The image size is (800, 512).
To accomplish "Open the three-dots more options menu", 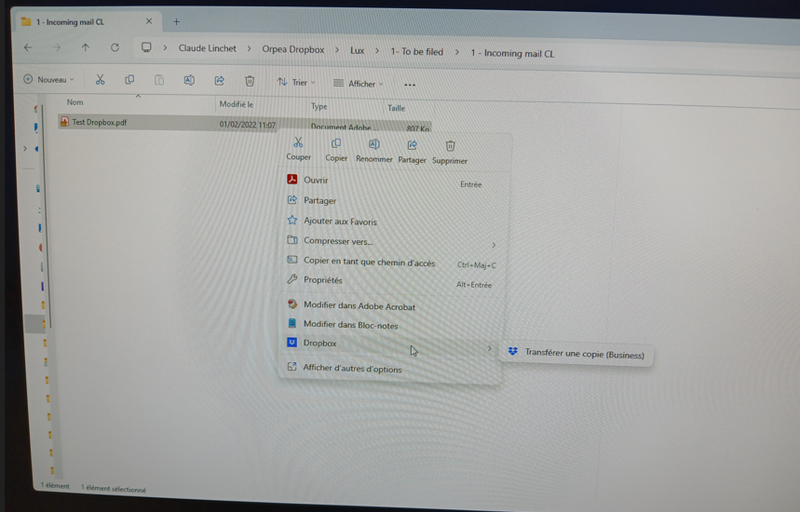I will coord(410,85).
